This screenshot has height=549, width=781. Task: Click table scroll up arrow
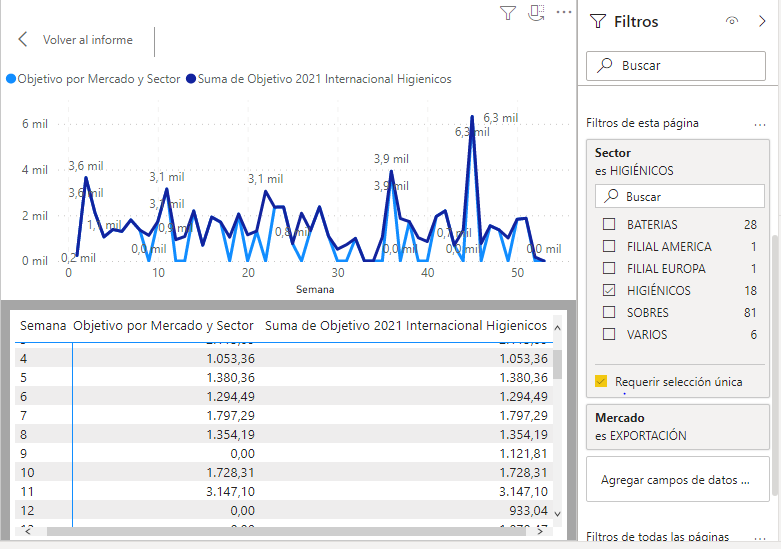557,328
